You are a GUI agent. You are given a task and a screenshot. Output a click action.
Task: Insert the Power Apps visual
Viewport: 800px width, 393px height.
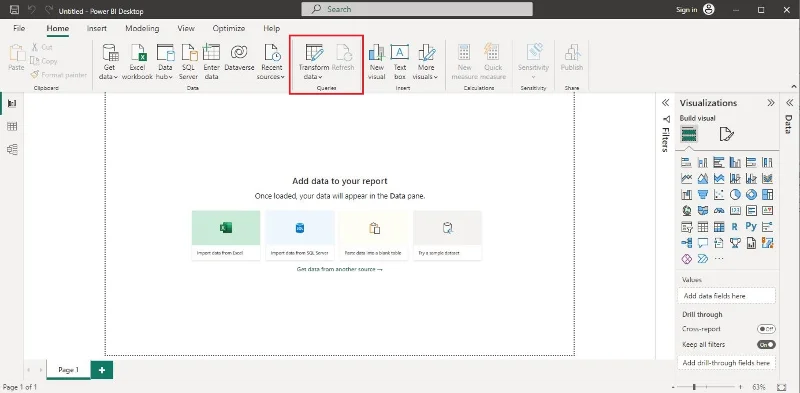point(687,259)
